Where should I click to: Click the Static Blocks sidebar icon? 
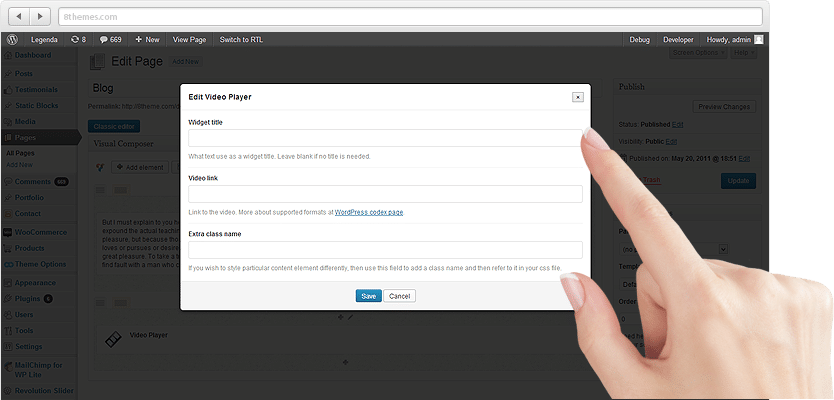(7, 106)
